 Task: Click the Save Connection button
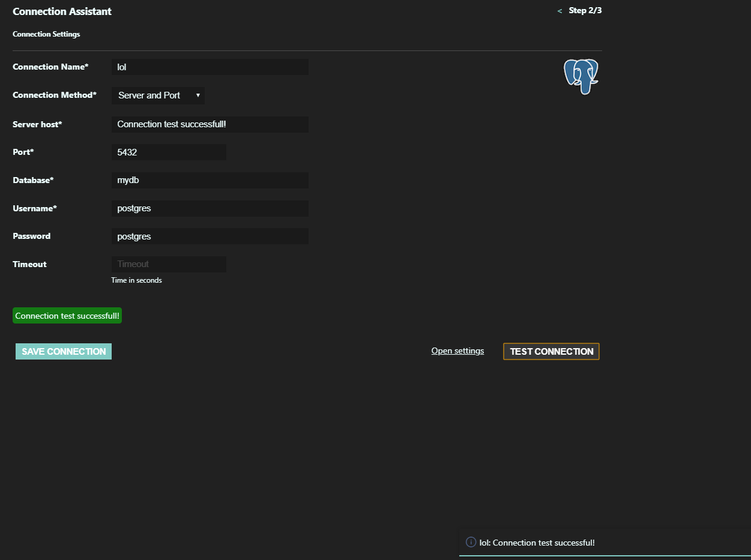click(x=63, y=351)
